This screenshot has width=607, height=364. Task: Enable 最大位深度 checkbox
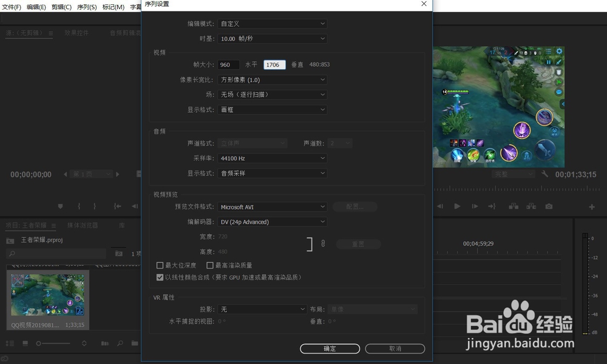point(160,265)
